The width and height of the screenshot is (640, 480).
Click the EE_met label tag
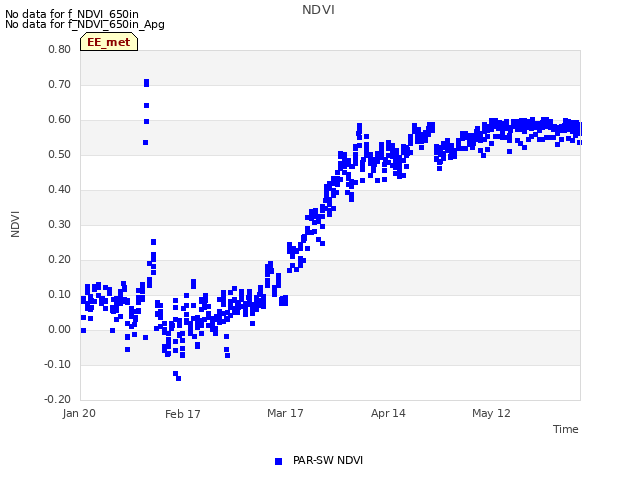[x=109, y=42]
